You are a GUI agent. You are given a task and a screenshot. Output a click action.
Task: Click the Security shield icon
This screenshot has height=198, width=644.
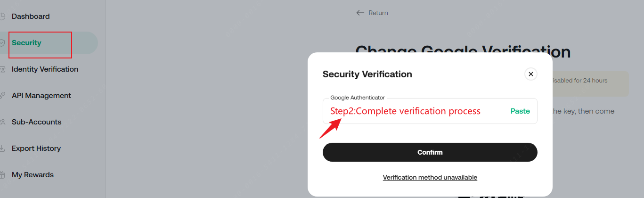[x=2, y=43]
